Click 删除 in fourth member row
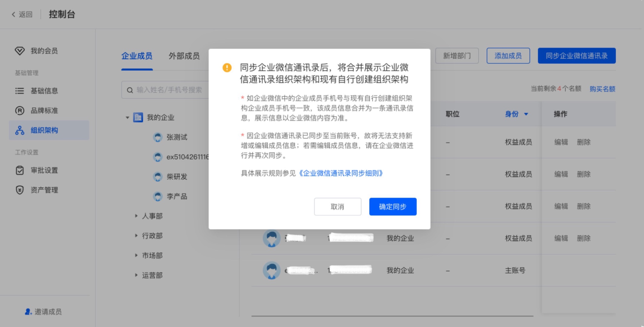644x327 pixels. 584,238
